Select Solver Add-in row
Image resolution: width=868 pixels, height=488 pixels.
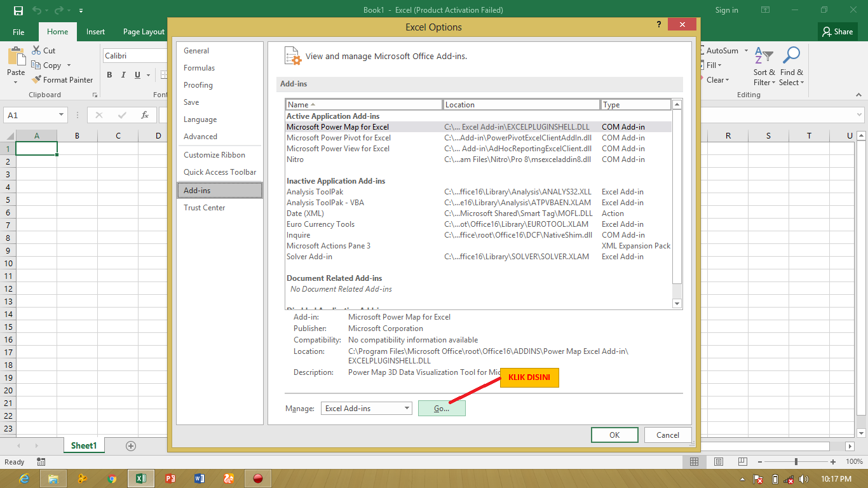point(478,257)
